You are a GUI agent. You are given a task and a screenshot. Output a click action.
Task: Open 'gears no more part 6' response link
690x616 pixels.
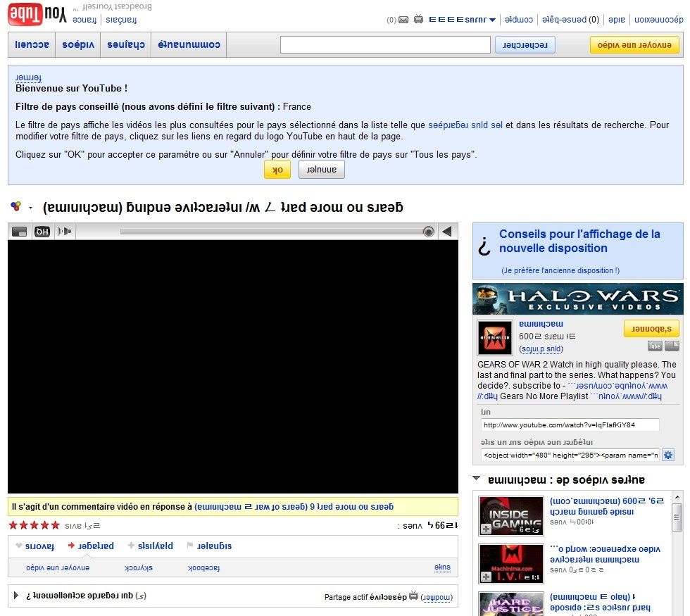point(294,506)
